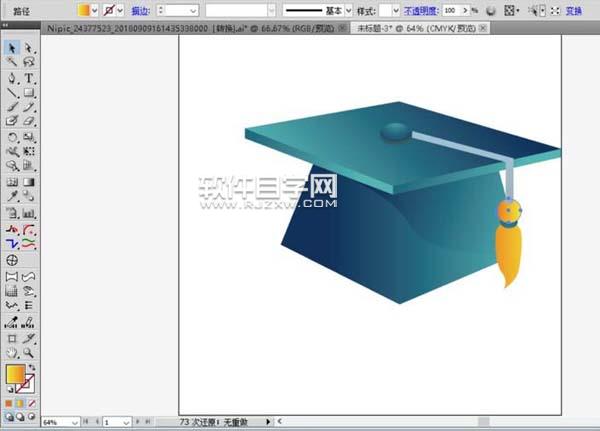Click the orange gradient Fill swatch in toolbox

pos(16,374)
